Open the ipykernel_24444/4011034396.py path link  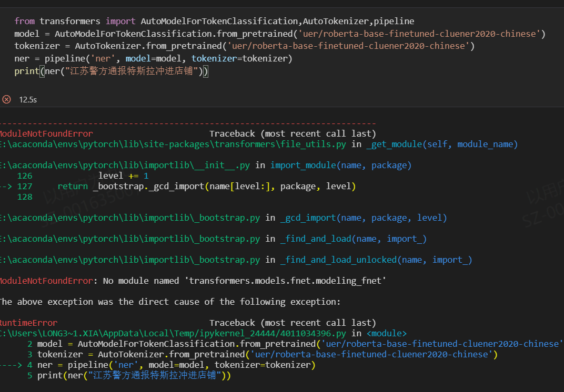tap(173, 334)
